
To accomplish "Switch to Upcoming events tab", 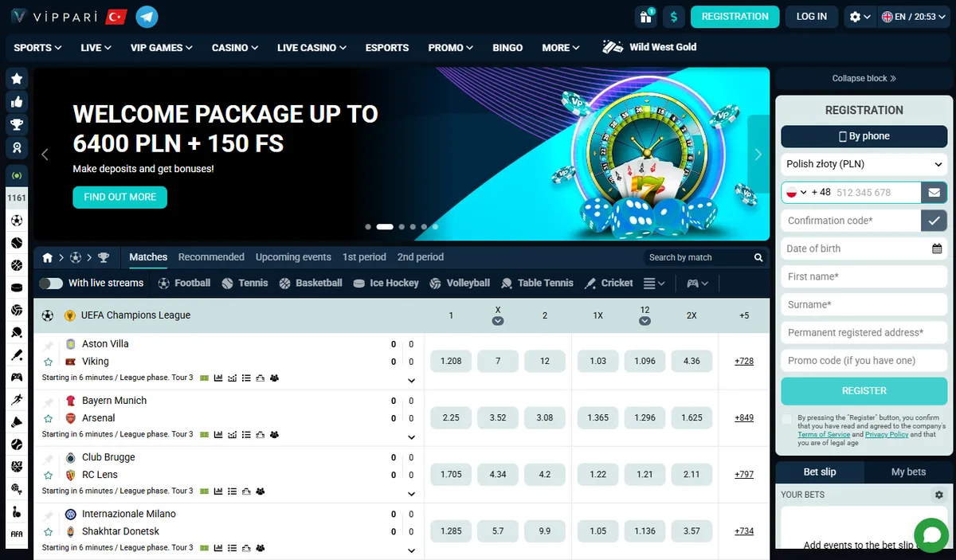I will 293,257.
